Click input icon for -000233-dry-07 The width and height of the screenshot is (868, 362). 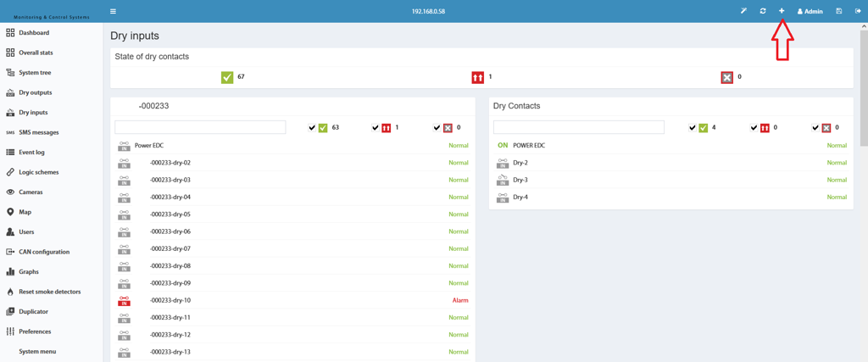click(x=125, y=248)
